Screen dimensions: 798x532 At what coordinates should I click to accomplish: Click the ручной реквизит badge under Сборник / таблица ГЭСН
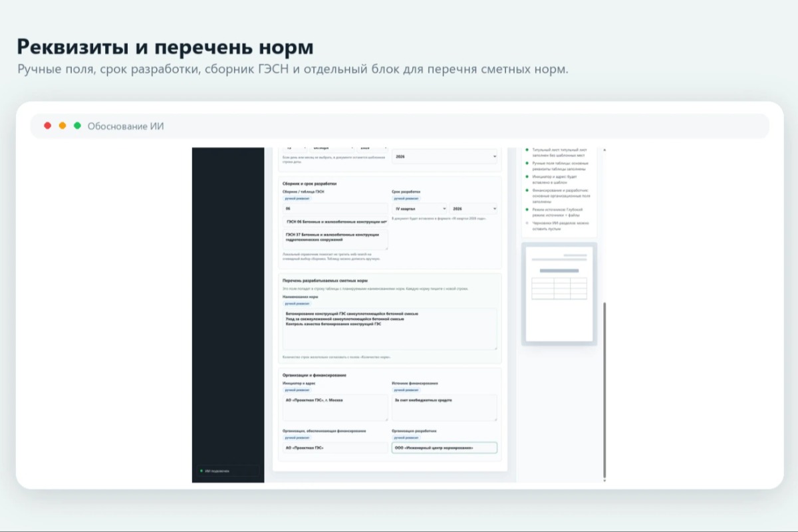point(297,198)
